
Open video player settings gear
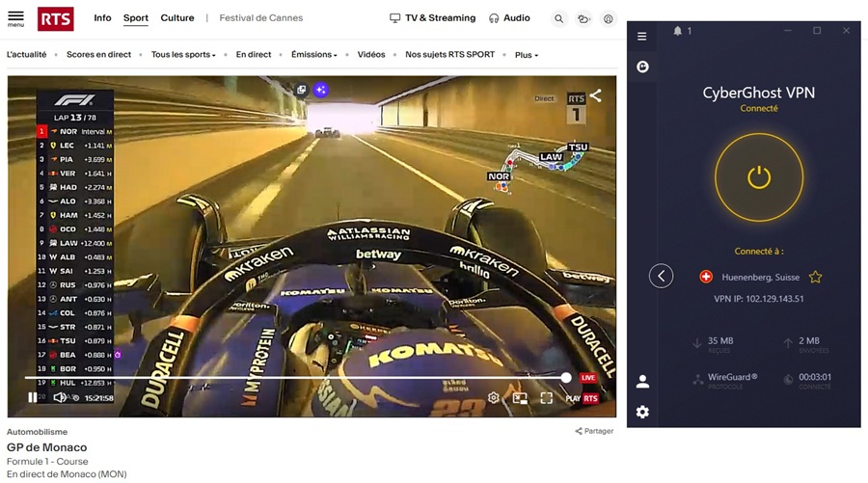[493, 398]
